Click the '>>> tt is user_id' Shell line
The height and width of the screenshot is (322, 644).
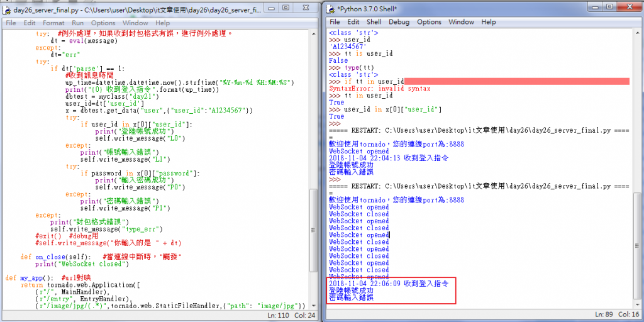(361, 54)
